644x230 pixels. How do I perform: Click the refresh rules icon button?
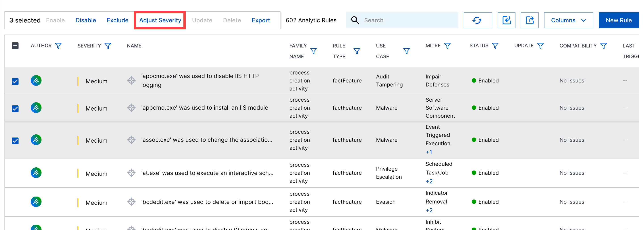tap(478, 20)
